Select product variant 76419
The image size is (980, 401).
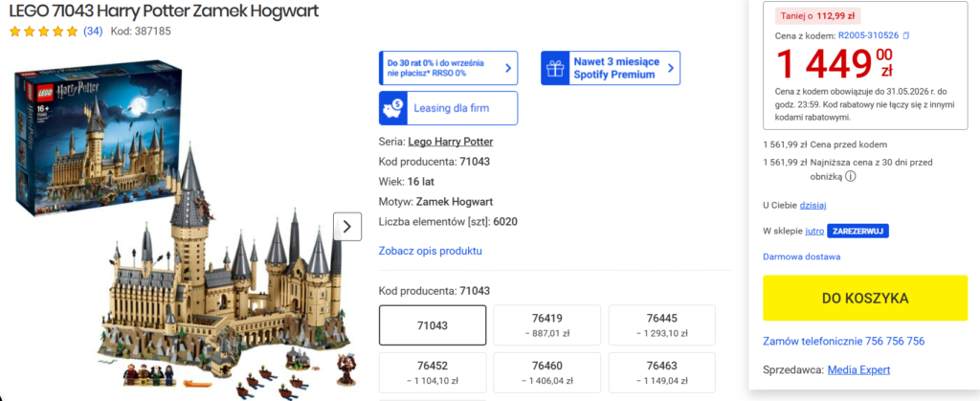pyautogui.click(x=546, y=324)
